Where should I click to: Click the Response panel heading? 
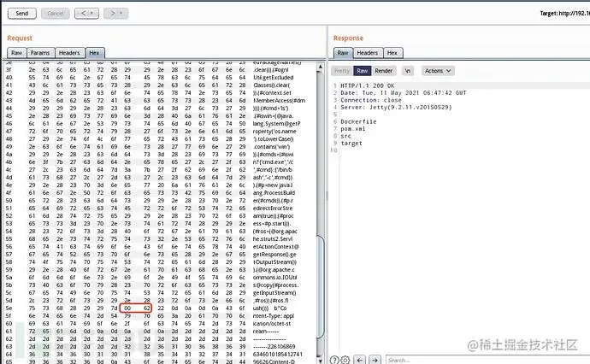click(x=348, y=38)
